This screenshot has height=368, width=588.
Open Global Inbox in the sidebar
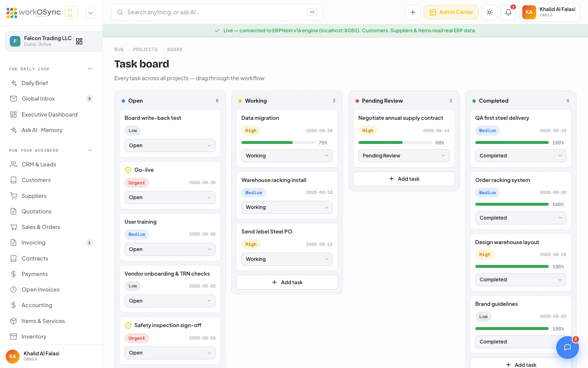(51, 99)
